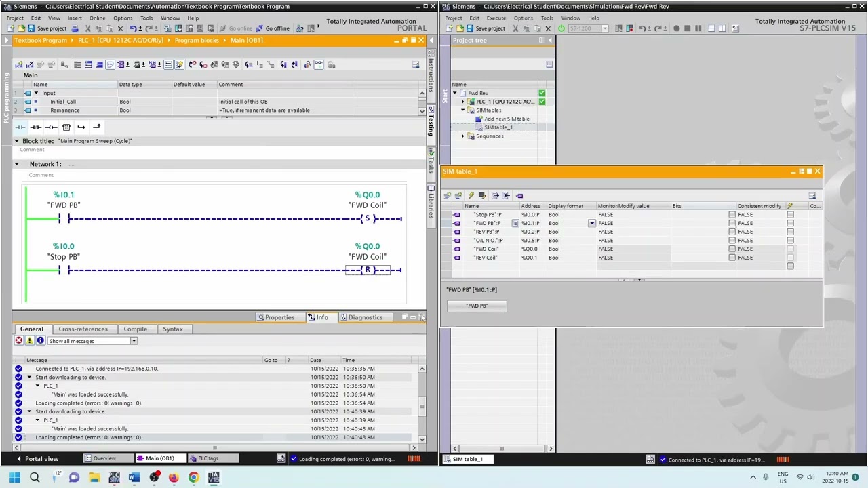
Task: Open the Execute menu in PLCSIM
Action: [x=496, y=18]
